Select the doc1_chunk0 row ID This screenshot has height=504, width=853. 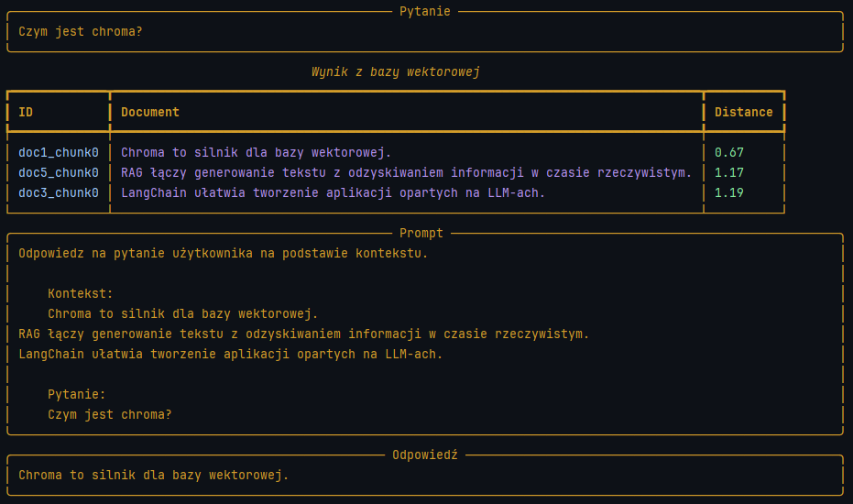(59, 152)
